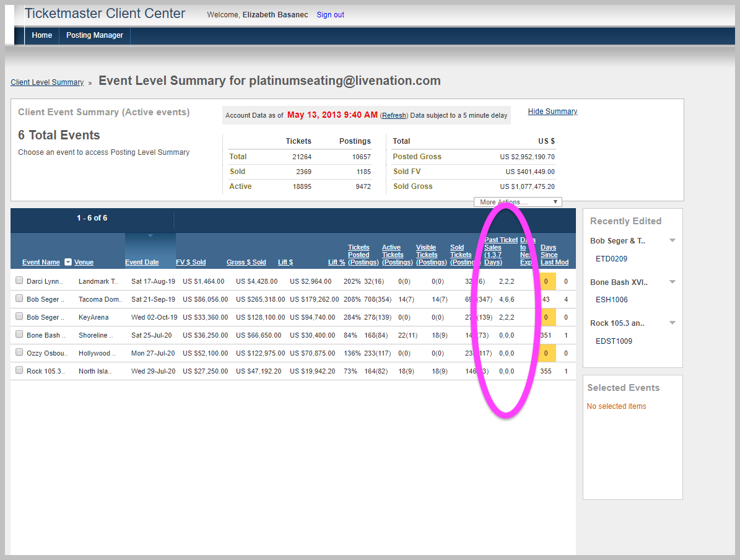Screen dimensions: 740x560
Task: Open posting EDST1009 in Recently Edited
Action: click(614, 341)
